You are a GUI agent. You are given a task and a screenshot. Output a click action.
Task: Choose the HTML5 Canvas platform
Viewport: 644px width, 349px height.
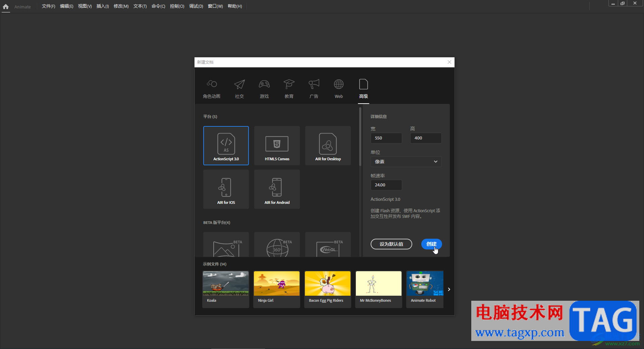[277, 146]
